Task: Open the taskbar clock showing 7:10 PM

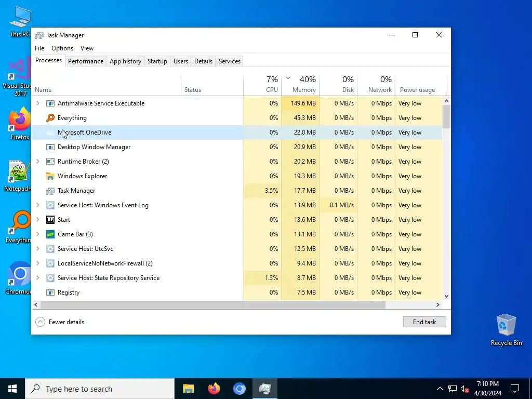Action: click(x=487, y=389)
